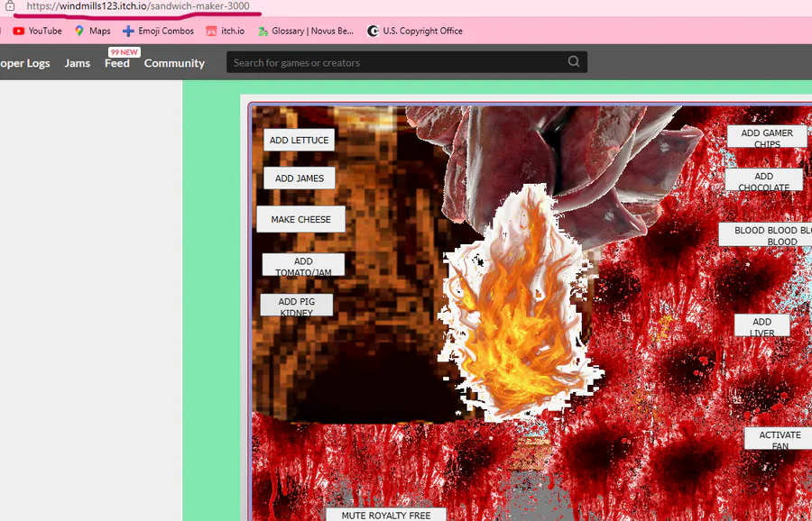Click the sandwich-maker-3000 URL in address bar

(138, 6)
